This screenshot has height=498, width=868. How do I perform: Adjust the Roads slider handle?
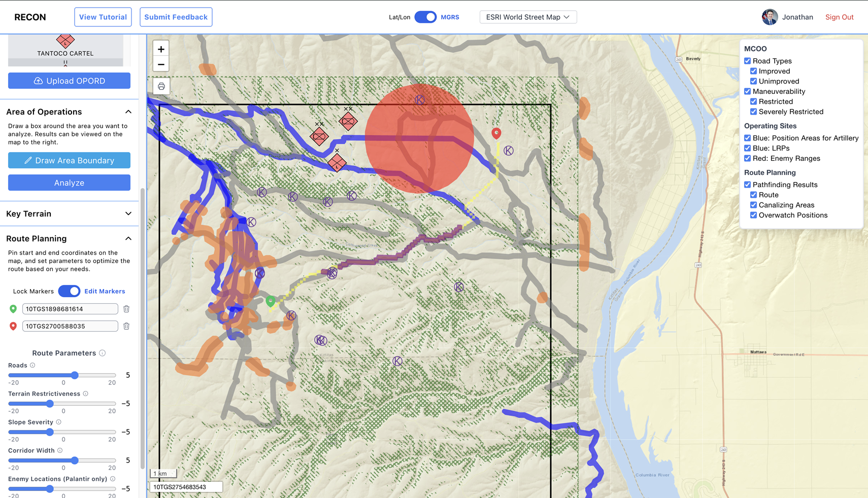tap(75, 375)
